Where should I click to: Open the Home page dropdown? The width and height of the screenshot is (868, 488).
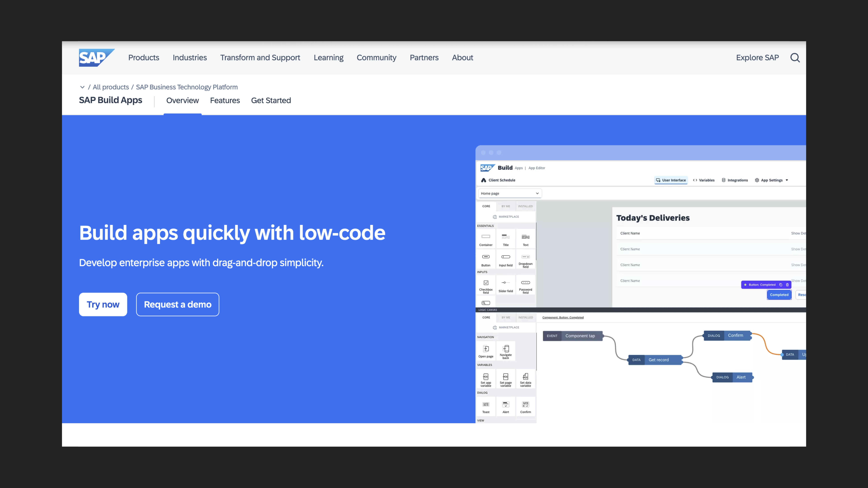point(510,193)
